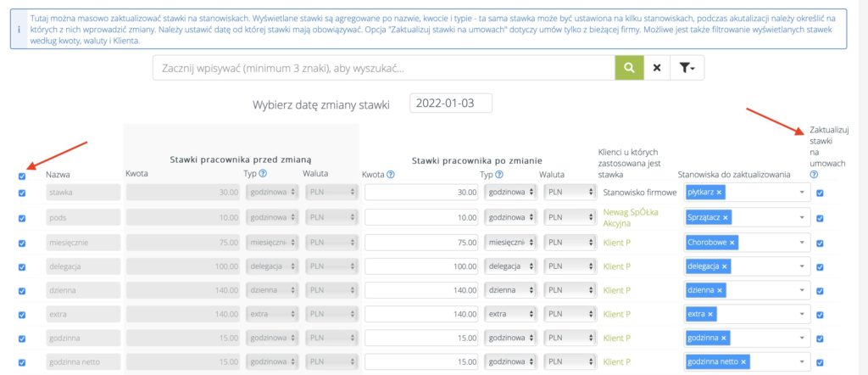868x375 pixels.
Task: Open Klient P link in miesięcznie row
Action: (x=617, y=242)
